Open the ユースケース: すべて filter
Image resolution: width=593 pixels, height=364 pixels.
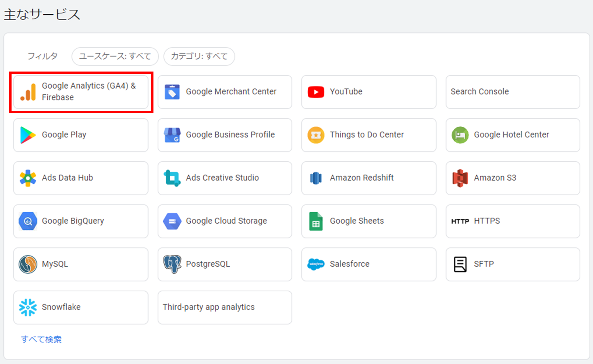coord(115,56)
